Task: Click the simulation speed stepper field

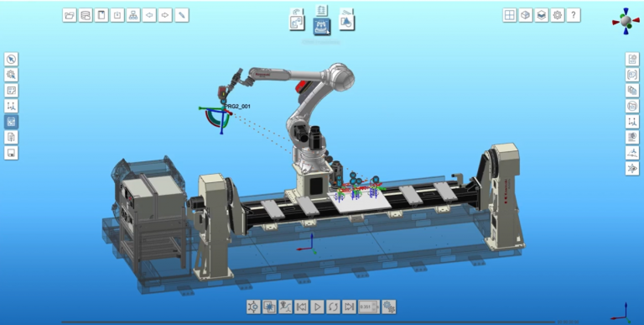Action: click(x=368, y=307)
